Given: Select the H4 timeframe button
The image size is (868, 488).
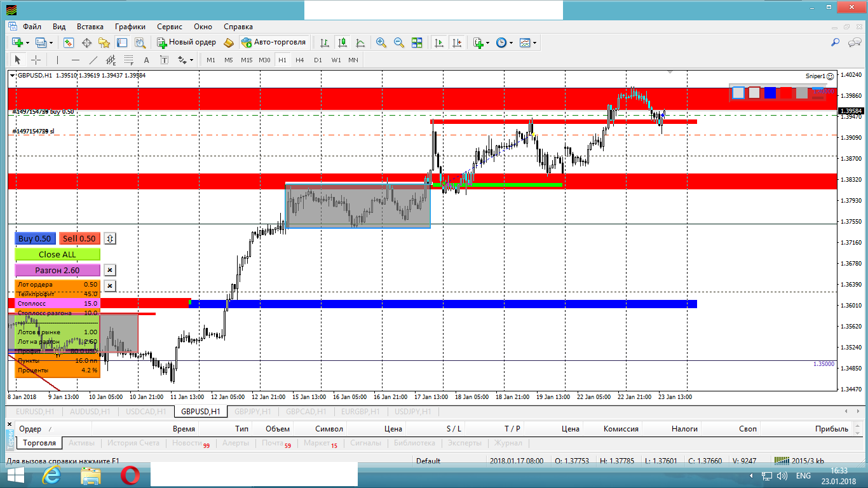Looking at the screenshot, I should tap(300, 60).
